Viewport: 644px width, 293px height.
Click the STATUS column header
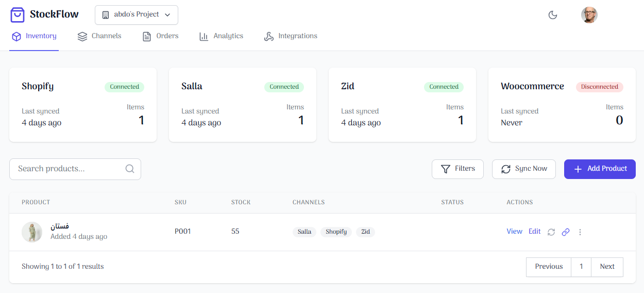tap(452, 203)
